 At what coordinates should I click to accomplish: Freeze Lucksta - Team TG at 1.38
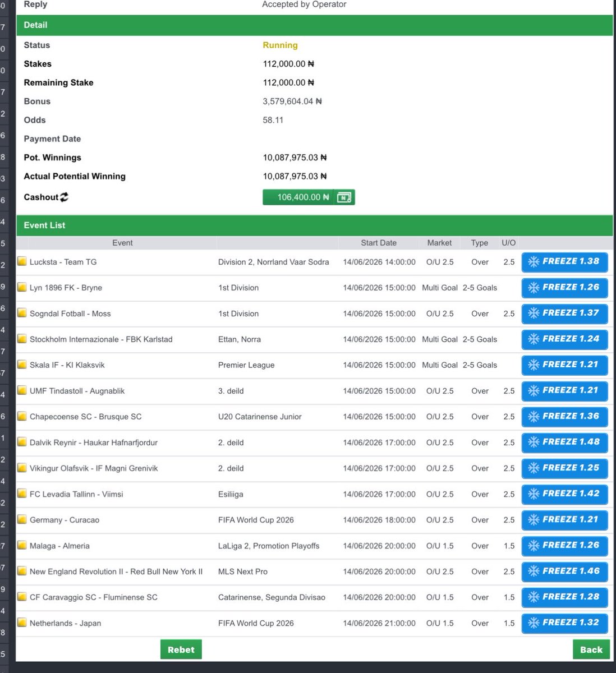tap(564, 262)
